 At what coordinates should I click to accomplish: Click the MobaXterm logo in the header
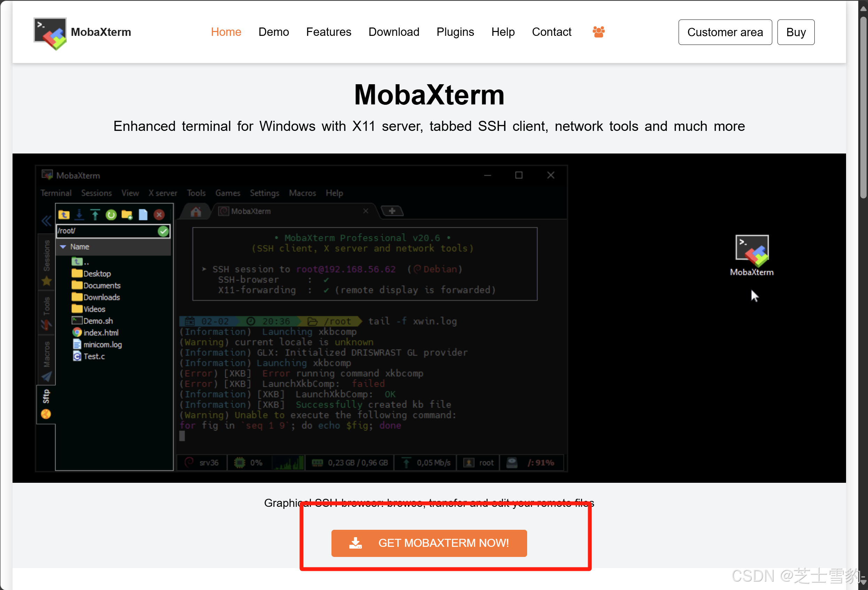50,33
